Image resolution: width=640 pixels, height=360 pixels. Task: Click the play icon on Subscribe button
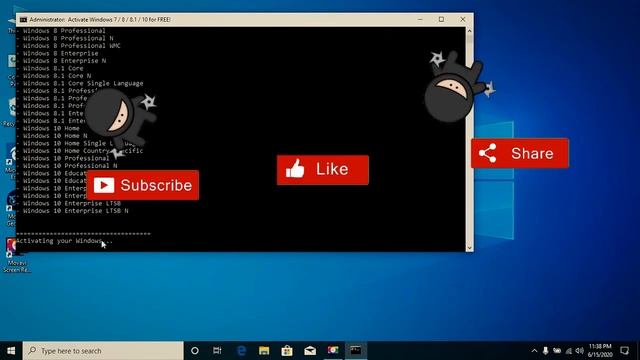pyautogui.click(x=104, y=185)
